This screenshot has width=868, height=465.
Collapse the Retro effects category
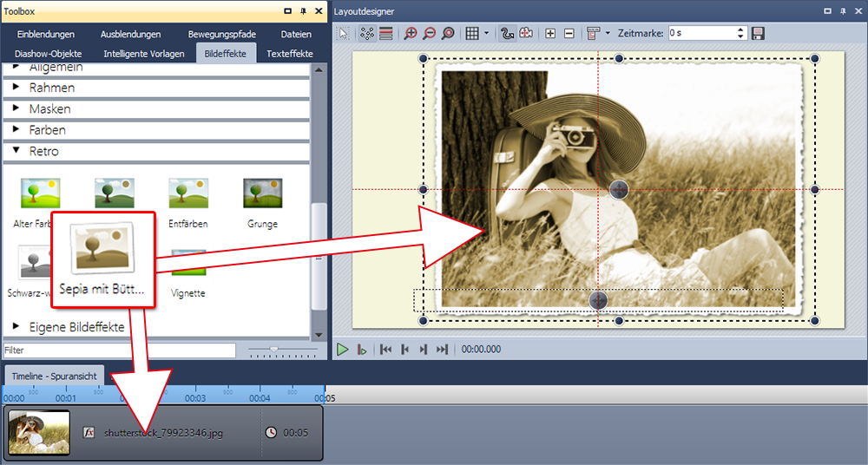[16, 151]
